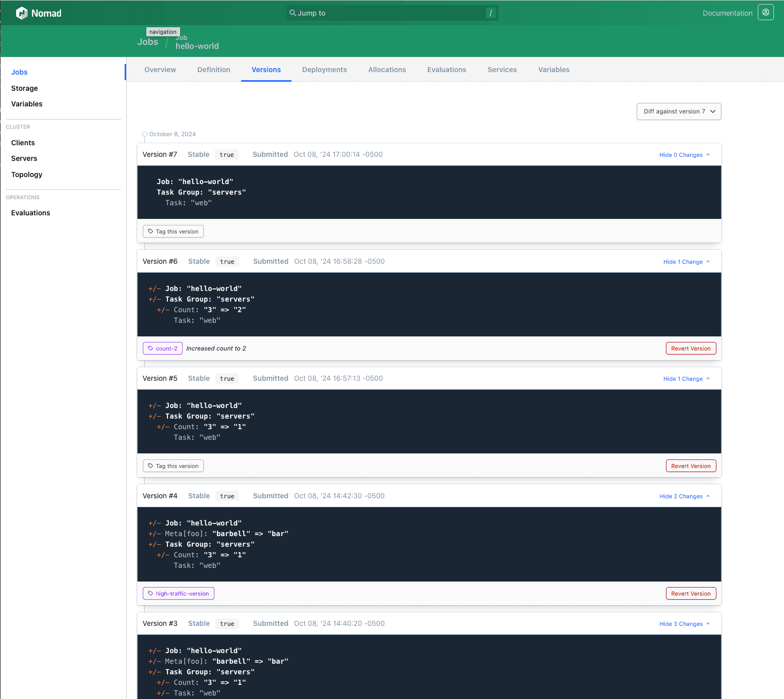Tag Version #5 using Tag this version
The height and width of the screenshot is (699, 784).
click(x=173, y=466)
